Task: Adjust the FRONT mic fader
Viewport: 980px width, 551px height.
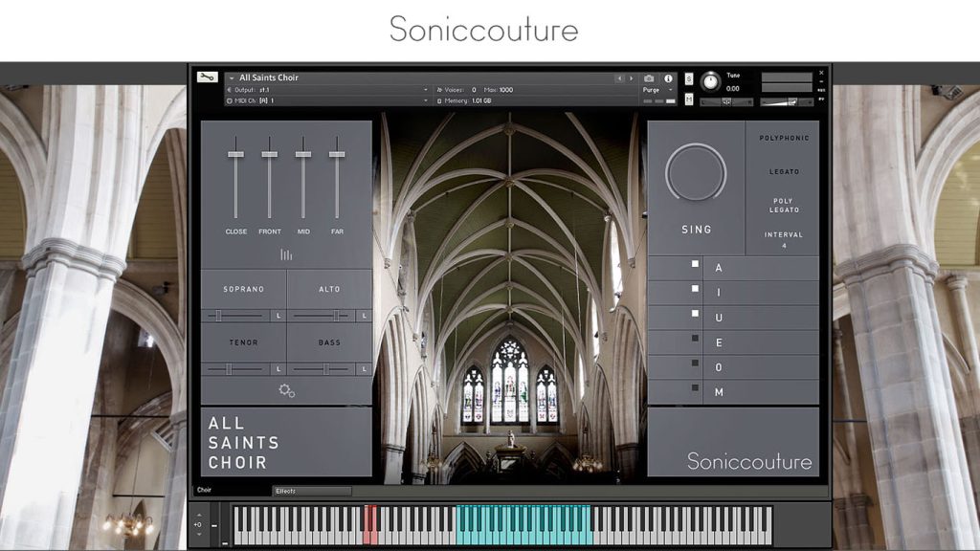Action: click(269, 154)
